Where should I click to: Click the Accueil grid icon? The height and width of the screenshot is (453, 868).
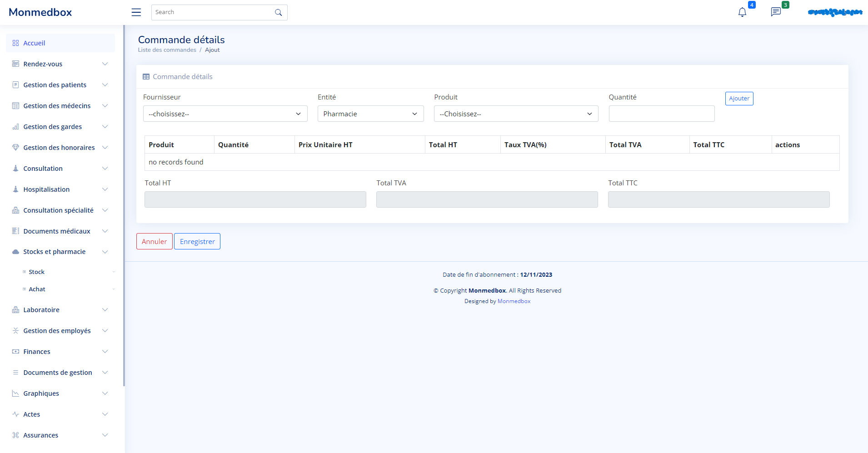(15, 43)
